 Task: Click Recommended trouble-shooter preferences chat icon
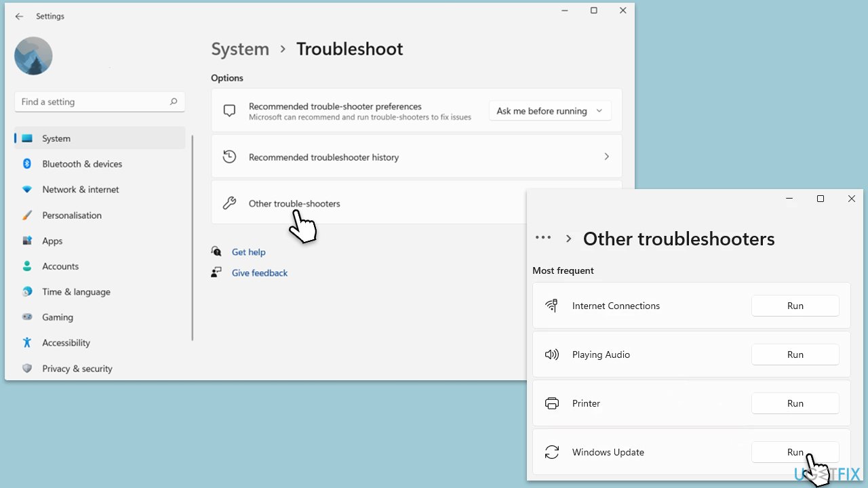click(x=230, y=111)
